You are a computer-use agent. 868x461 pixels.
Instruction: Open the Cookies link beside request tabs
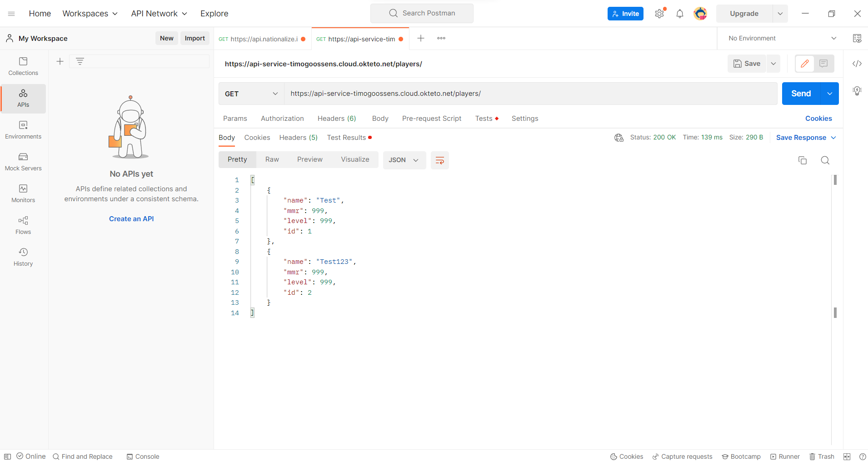click(x=818, y=119)
